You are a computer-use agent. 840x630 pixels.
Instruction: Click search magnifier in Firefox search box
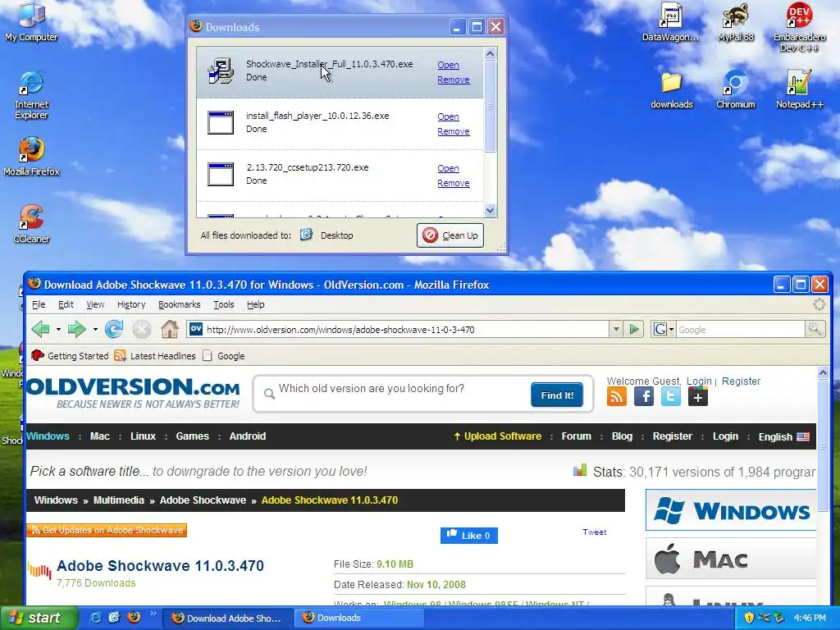(815, 329)
